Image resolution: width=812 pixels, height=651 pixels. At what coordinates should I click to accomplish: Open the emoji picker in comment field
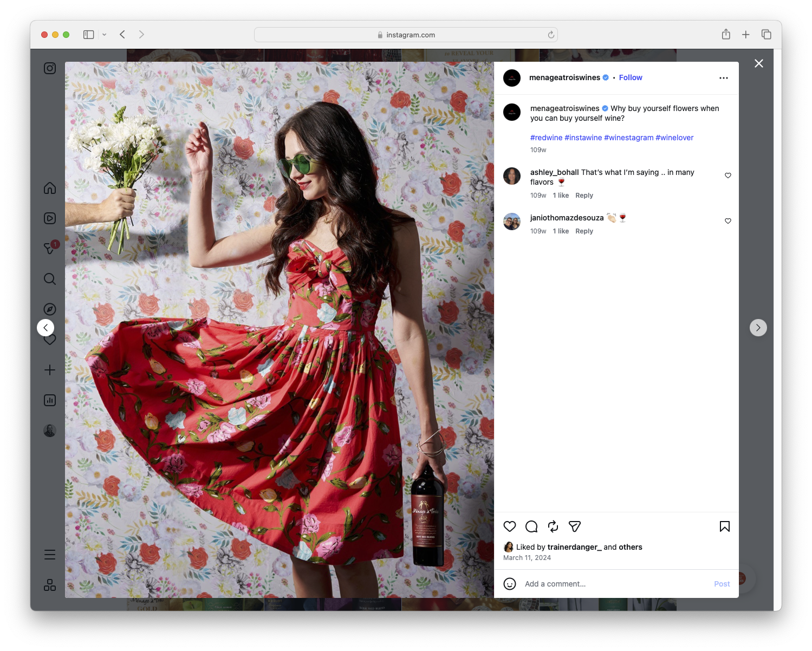click(x=510, y=584)
